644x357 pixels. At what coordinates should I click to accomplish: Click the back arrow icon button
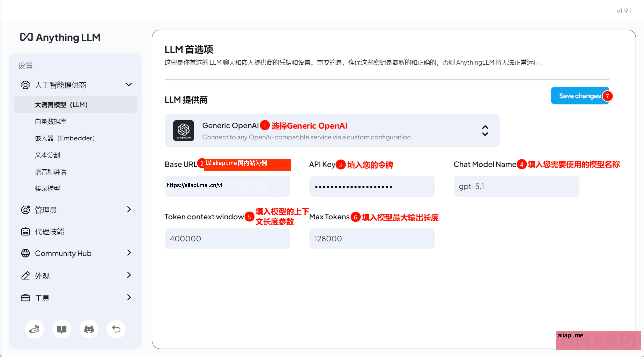pyautogui.click(x=116, y=329)
